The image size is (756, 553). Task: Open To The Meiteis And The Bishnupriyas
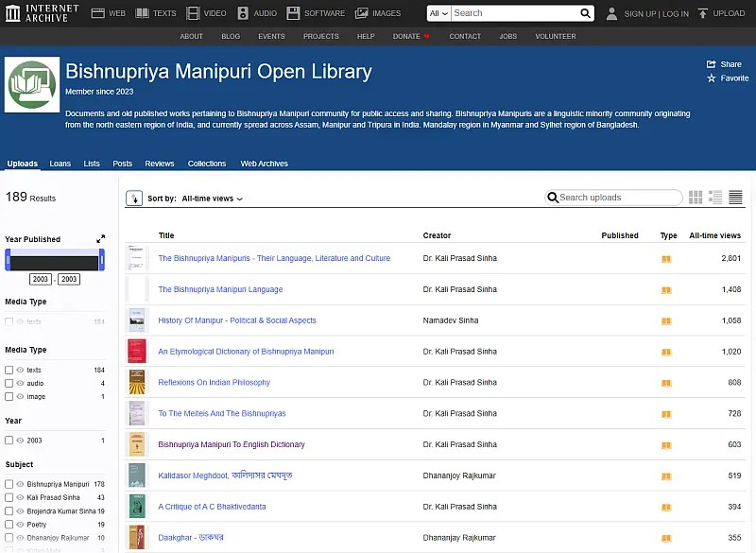(222, 413)
